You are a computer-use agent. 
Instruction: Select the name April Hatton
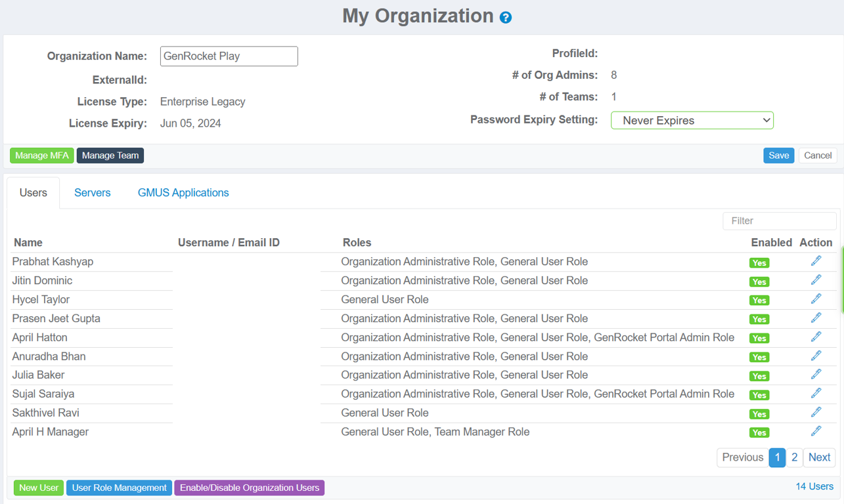pos(40,338)
